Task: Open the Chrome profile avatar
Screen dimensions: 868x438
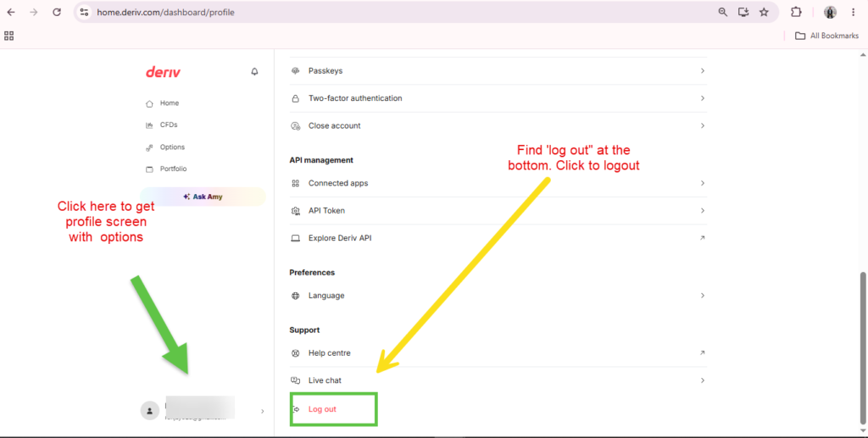Action: point(830,12)
